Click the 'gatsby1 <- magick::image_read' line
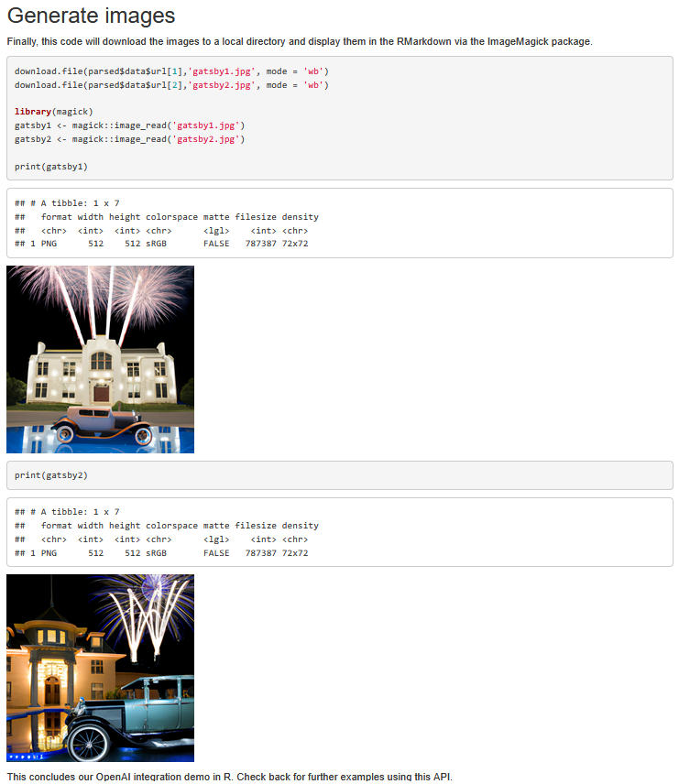The width and height of the screenshot is (679, 784). (129, 125)
